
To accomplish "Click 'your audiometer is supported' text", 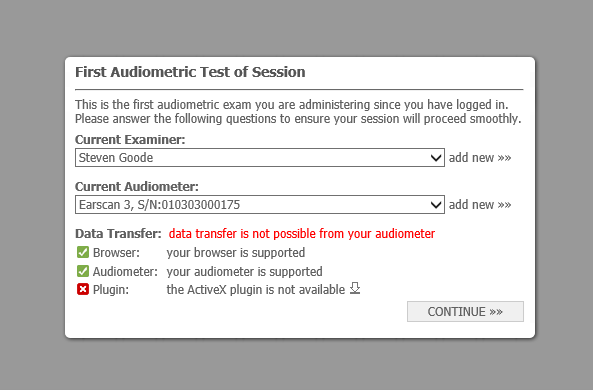I will 244,272.
